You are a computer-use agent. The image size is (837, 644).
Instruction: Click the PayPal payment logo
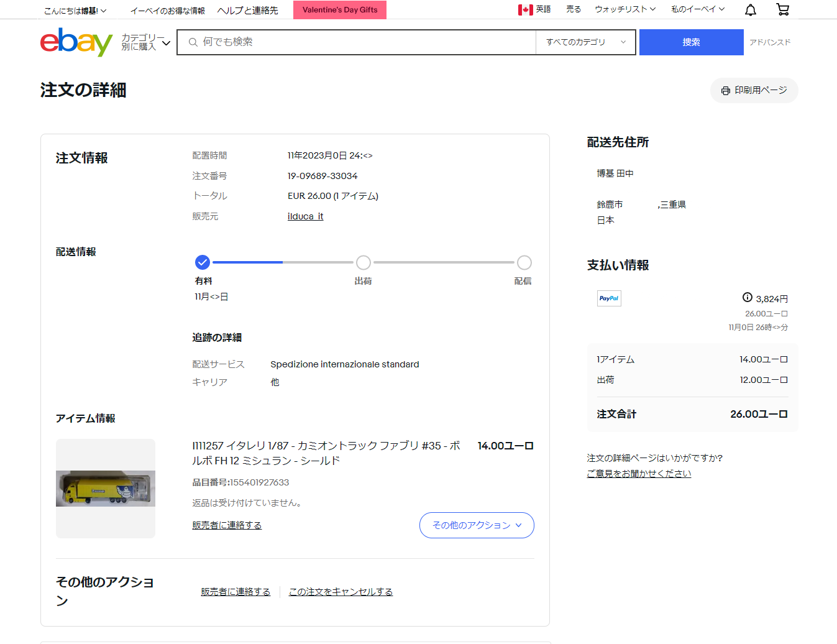(x=609, y=298)
